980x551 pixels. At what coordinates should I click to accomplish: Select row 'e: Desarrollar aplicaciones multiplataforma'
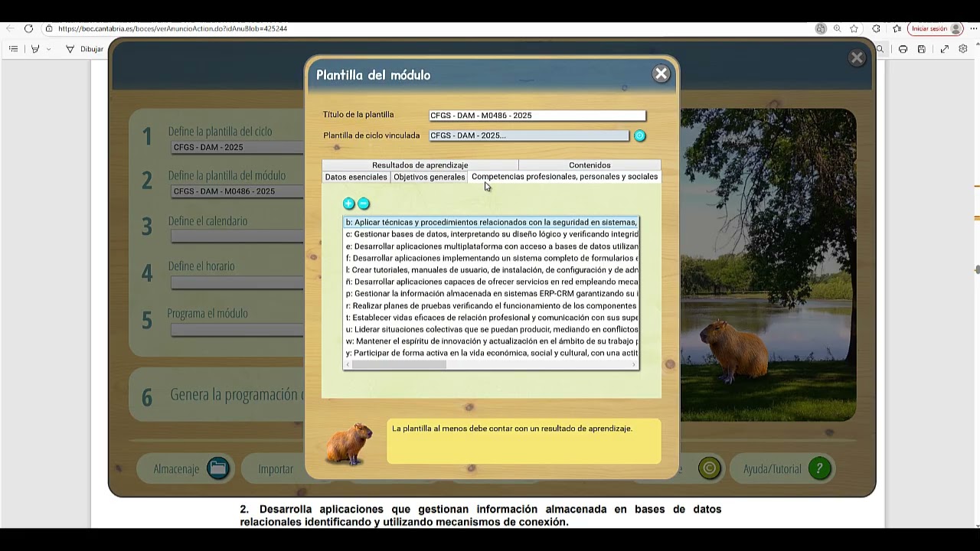coord(491,246)
